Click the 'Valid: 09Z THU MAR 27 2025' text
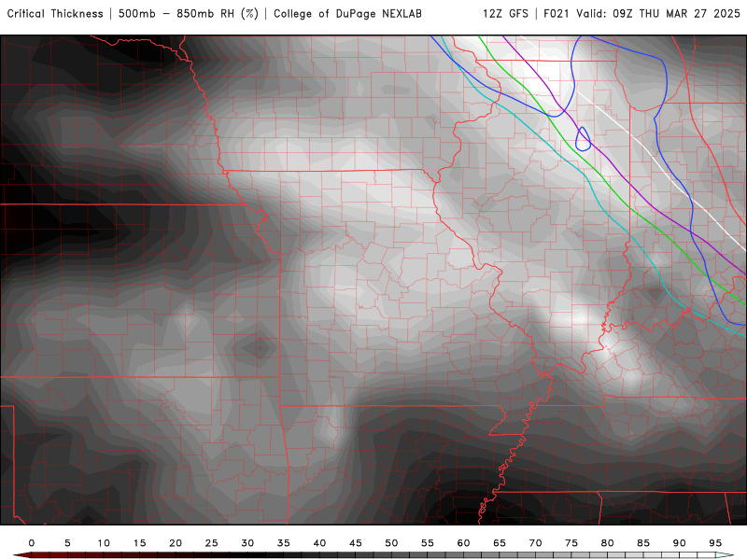Viewport: 747px width, 560px height. [658, 14]
